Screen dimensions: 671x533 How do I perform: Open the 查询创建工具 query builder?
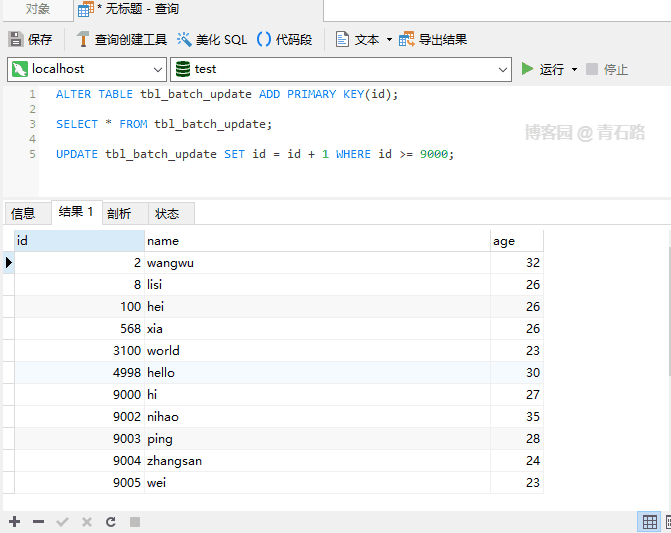pos(121,40)
